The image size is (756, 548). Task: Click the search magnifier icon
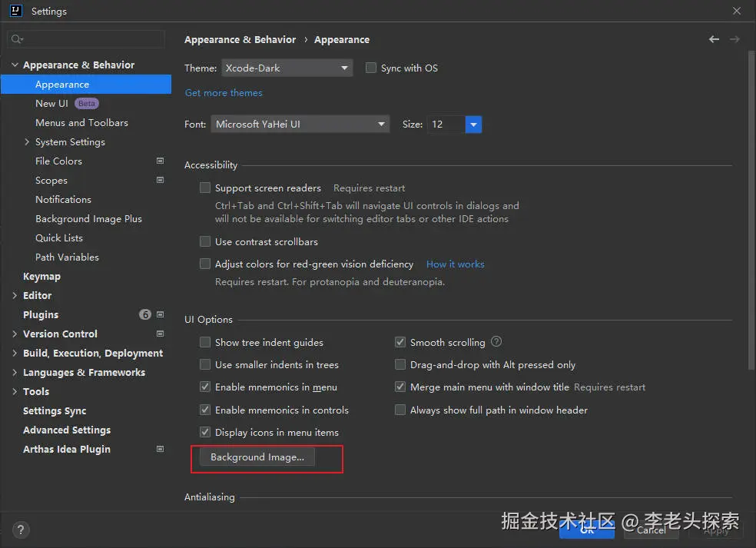[x=17, y=39]
